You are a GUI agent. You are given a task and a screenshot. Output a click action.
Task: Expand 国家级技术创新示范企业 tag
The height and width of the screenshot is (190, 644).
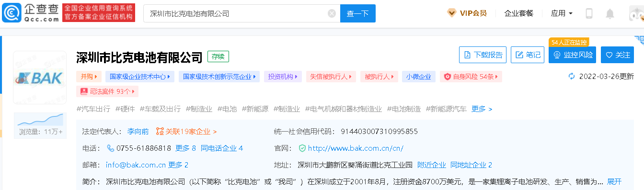pyautogui.click(x=219, y=77)
